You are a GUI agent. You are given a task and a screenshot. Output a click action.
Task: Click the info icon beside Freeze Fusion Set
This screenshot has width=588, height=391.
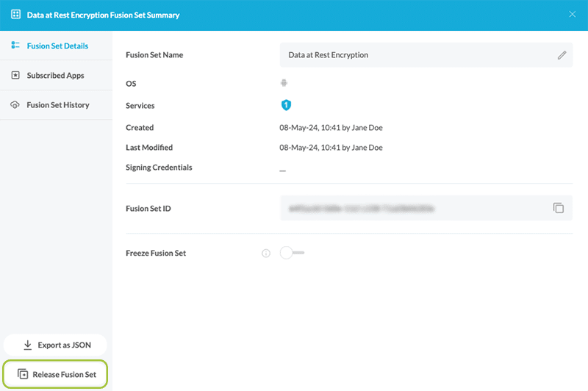click(x=266, y=254)
